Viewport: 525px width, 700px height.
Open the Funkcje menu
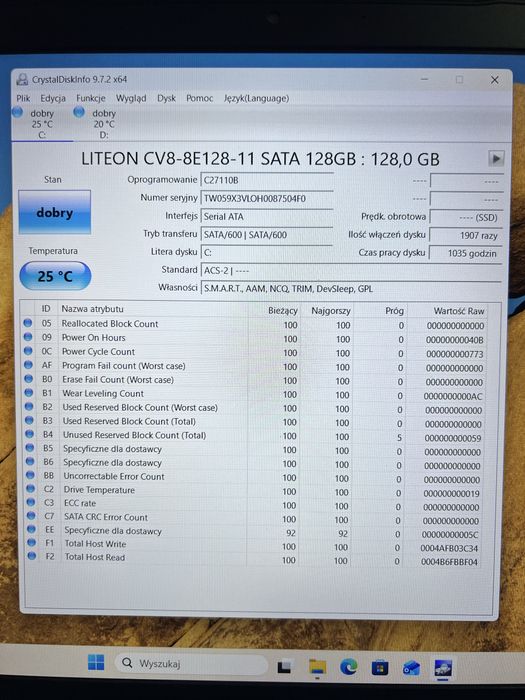(91, 98)
